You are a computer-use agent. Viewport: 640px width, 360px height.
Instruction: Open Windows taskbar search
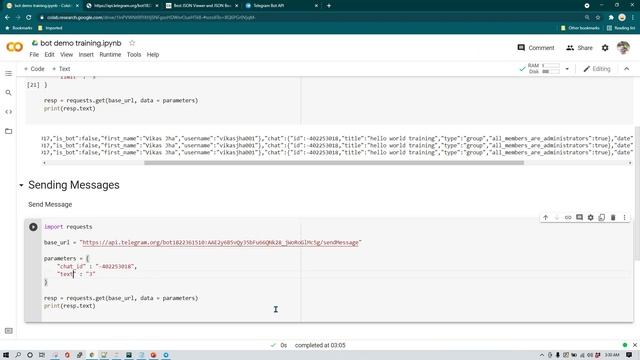pyautogui.click(x=18, y=355)
